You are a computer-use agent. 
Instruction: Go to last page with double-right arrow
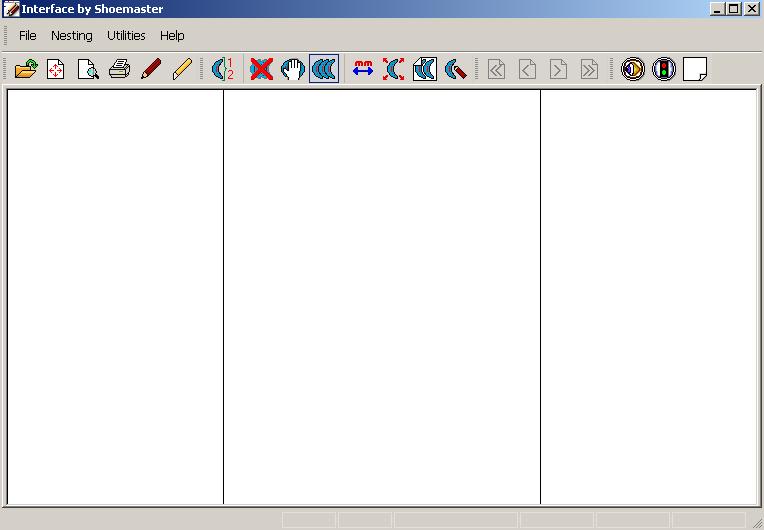[590, 69]
